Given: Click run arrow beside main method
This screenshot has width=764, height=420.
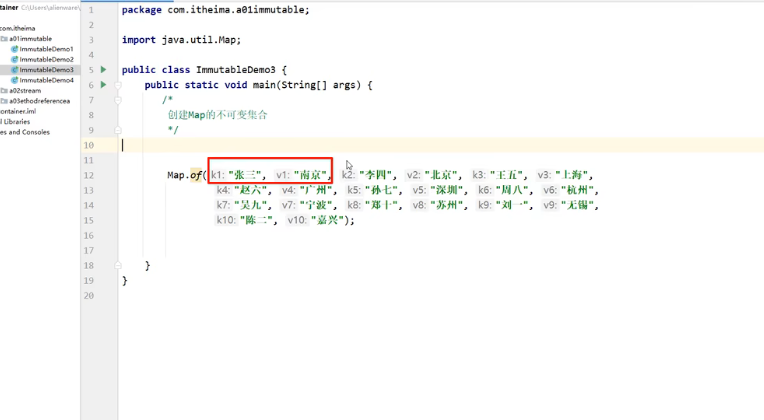Looking at the screenshot, I should coord(103,85).
